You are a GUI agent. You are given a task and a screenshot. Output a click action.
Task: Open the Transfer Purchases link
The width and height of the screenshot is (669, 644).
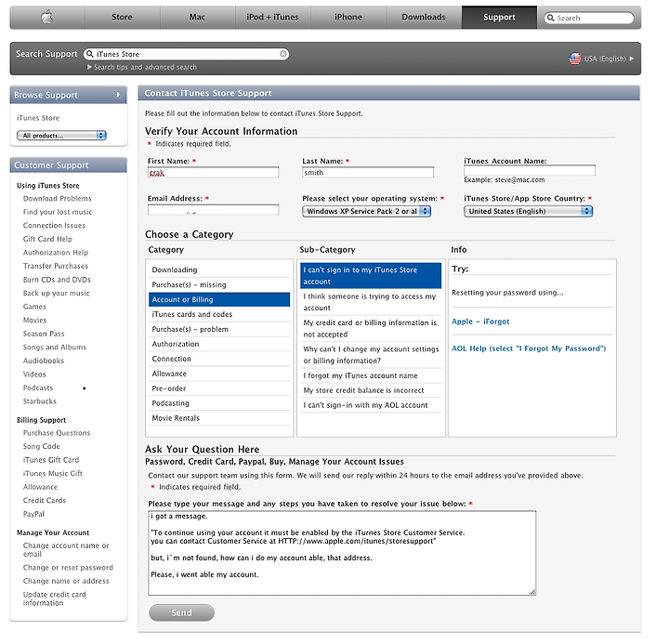coord(56,266)
